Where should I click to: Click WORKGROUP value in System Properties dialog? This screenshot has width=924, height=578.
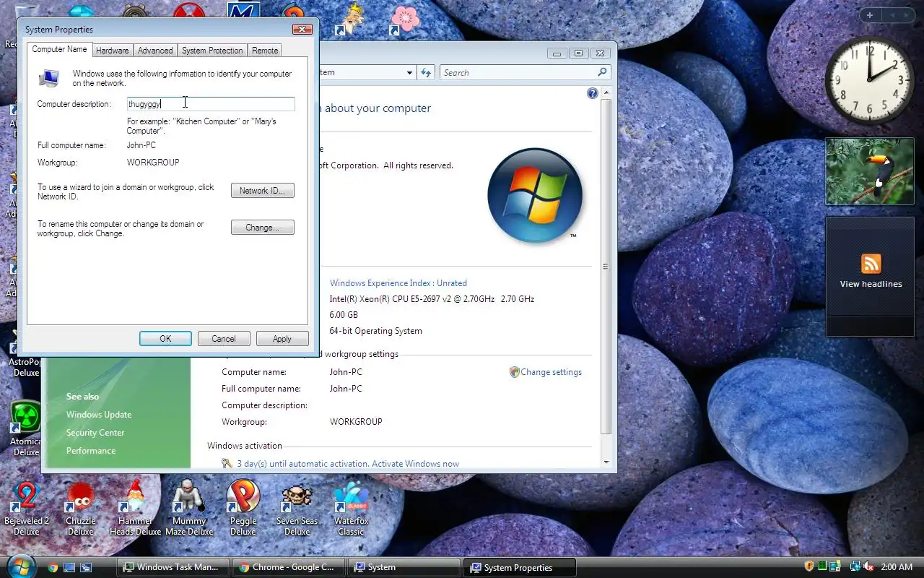(153, 163)
